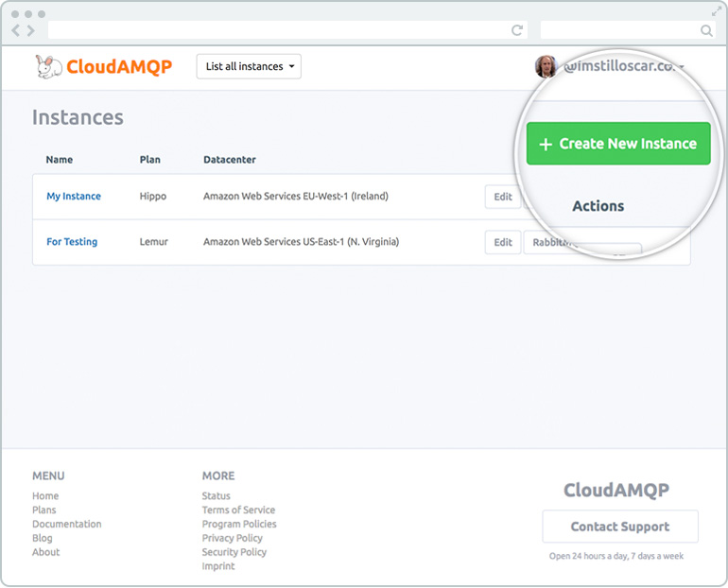Image resolution: width=728 pixels, height=588 pixels.
Task: Open Security Policy link
Action: [234, 552]
